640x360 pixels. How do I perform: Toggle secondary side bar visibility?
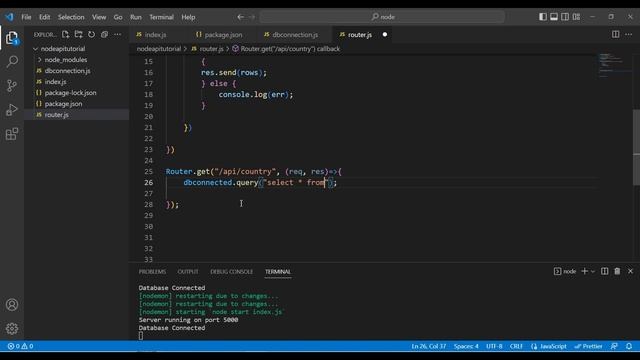point(565,17)
